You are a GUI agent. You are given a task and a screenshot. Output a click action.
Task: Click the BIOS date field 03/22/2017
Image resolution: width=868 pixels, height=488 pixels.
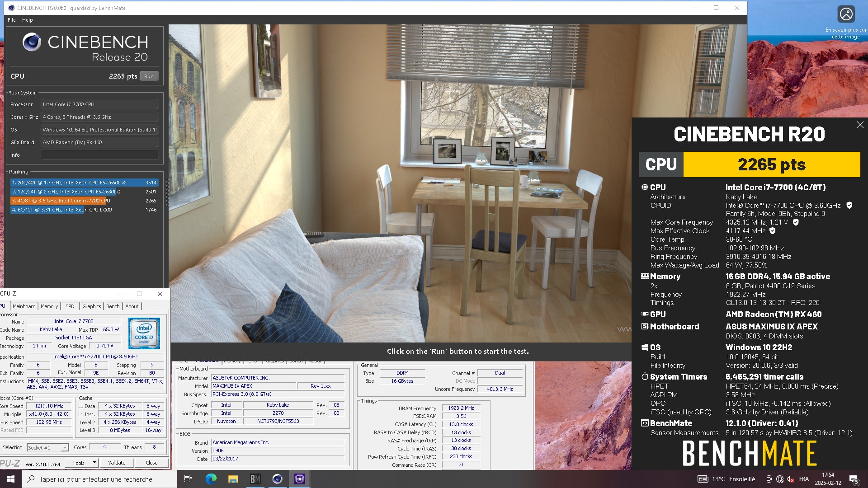(x=278, y=459)
